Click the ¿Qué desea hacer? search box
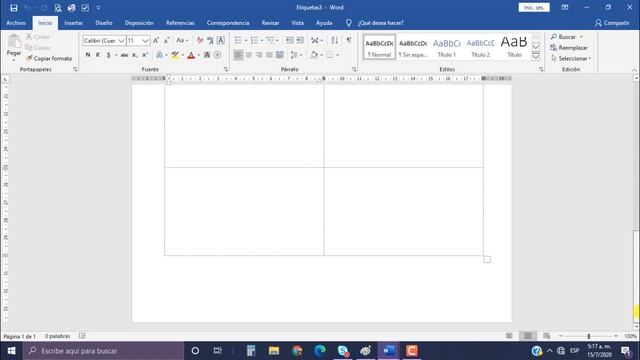The image size is (640, 360). [380, 23]
